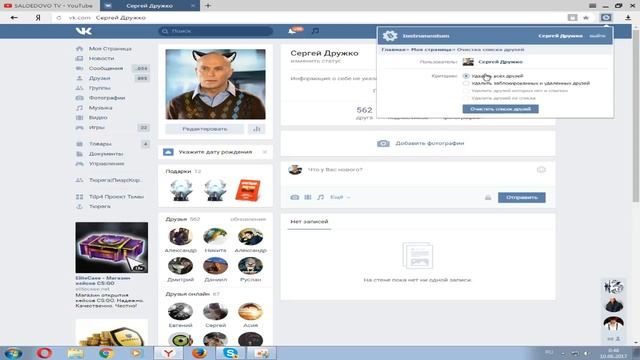Viewport: 640px width, 360px height.
Task: Click the bookmark star icon in address bar
Action: pyautogui.click(x=586, y=18)
